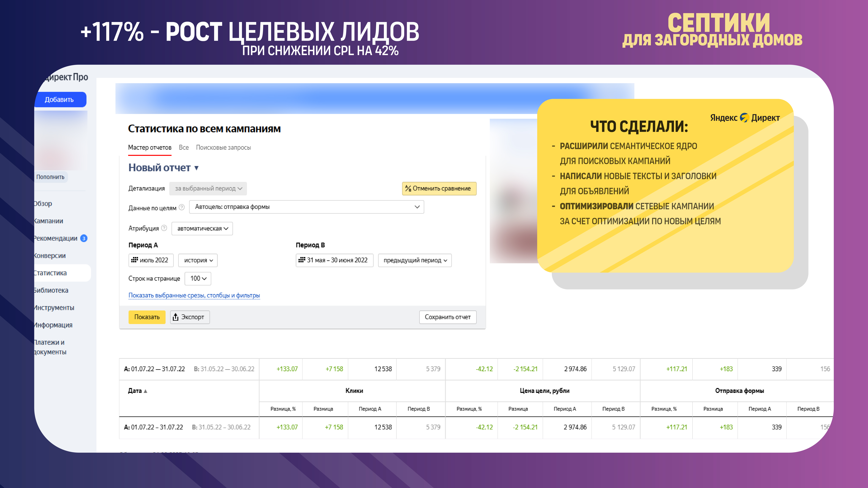The image size is (868, 488).
Task: Click the Период A date field июль 2022
Action: [x=151, y=260]
